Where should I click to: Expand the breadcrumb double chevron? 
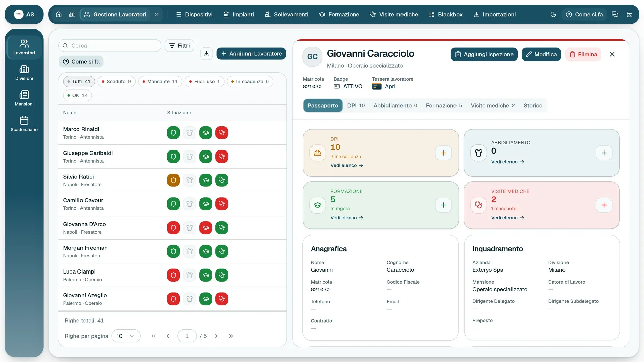pos(156,14)
